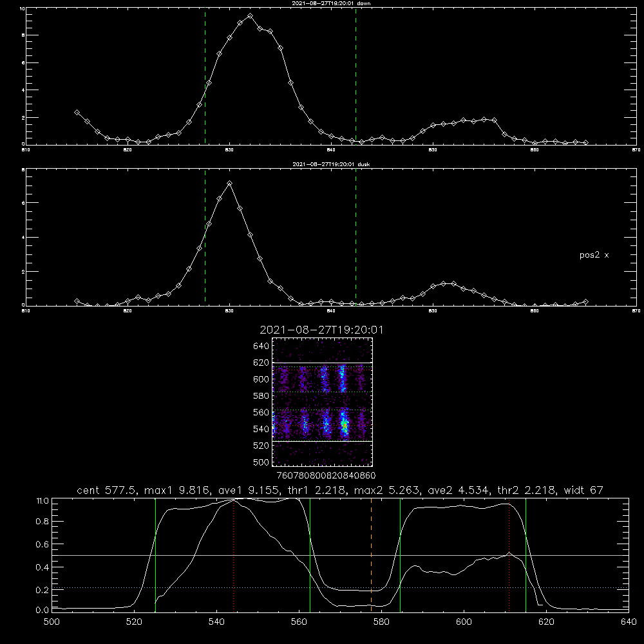Click the green vertical line near 615 in bottom plot
Image resolution: width=644 pixels, height=644 pixels.
(x=526, y=555)
